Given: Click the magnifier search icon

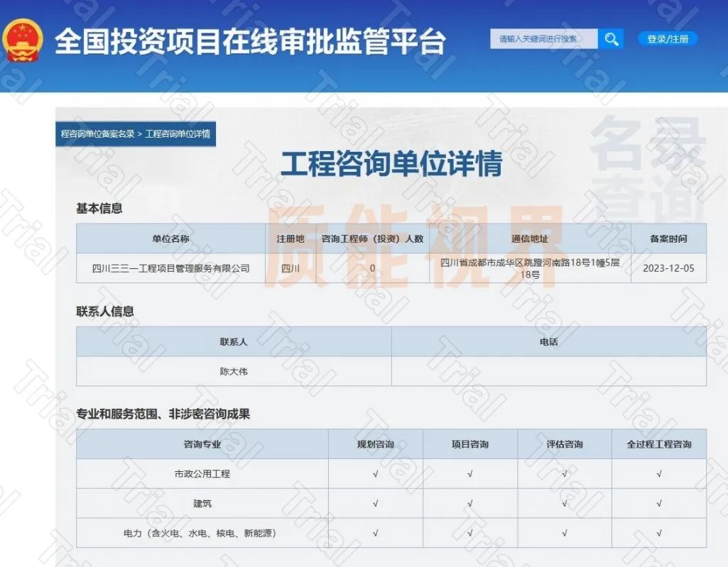Looking at the screenshot, I should click(611, 39).
